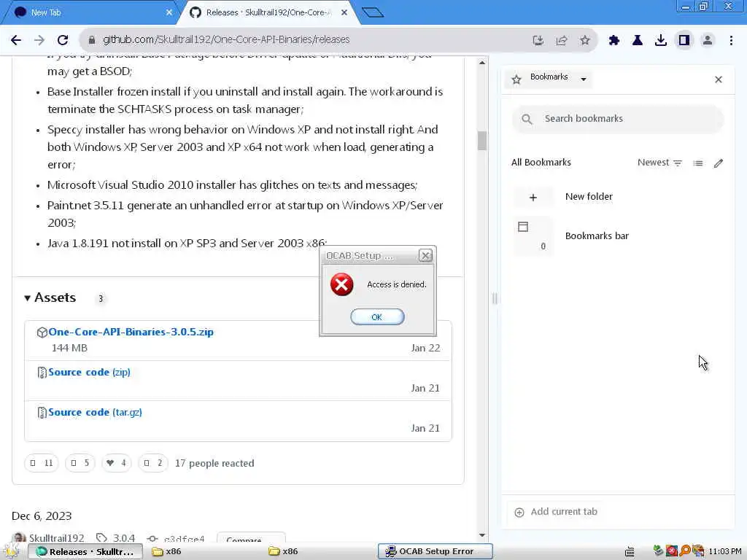The height and width of the screenshot is (560, 747).
Task: Go forward to the next page
Action: 39,40
